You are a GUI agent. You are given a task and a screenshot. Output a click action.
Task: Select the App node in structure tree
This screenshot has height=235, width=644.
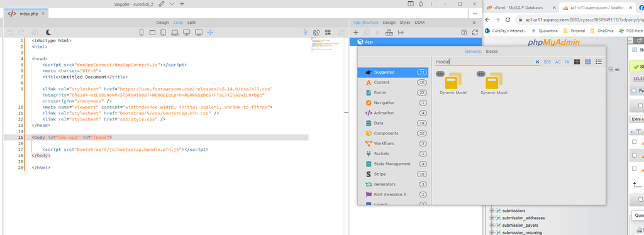415,42
